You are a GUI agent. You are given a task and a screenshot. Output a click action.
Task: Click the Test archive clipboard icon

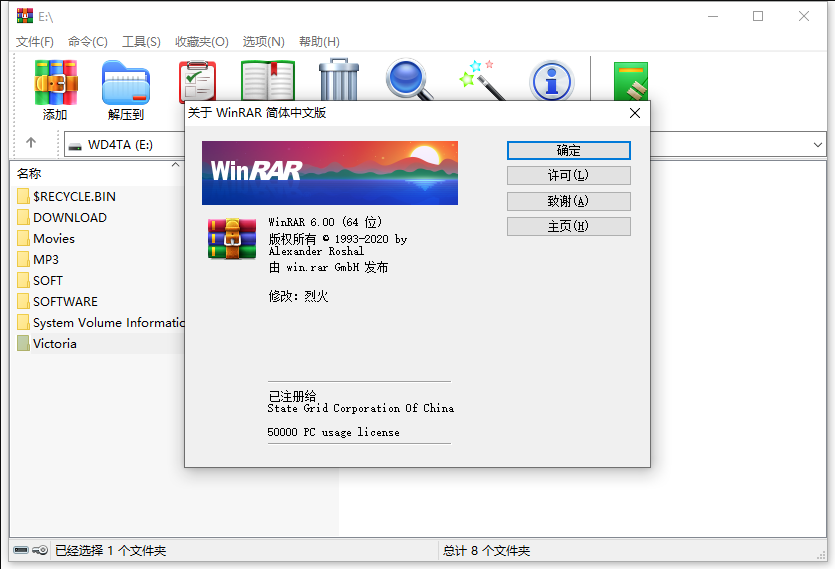coord(197,80)
